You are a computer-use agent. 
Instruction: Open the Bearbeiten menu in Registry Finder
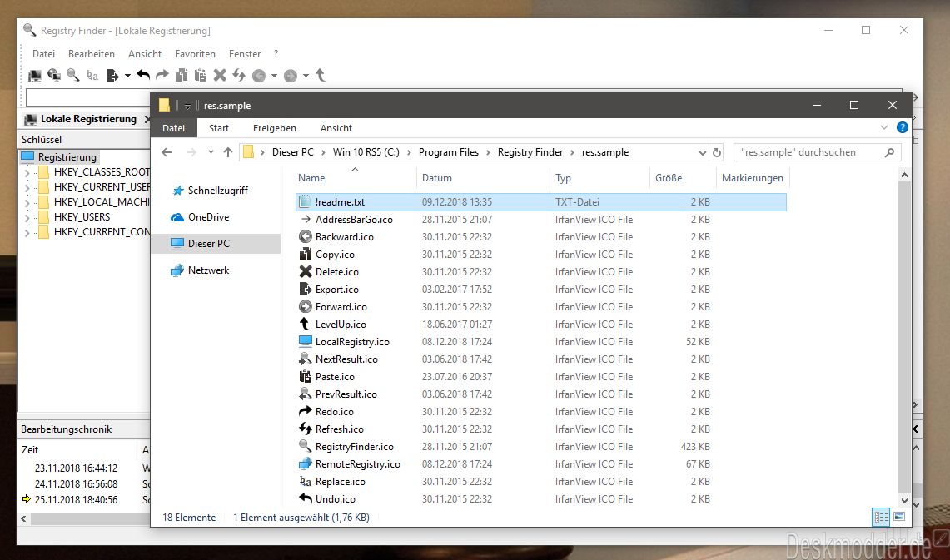tap(92, 54)
